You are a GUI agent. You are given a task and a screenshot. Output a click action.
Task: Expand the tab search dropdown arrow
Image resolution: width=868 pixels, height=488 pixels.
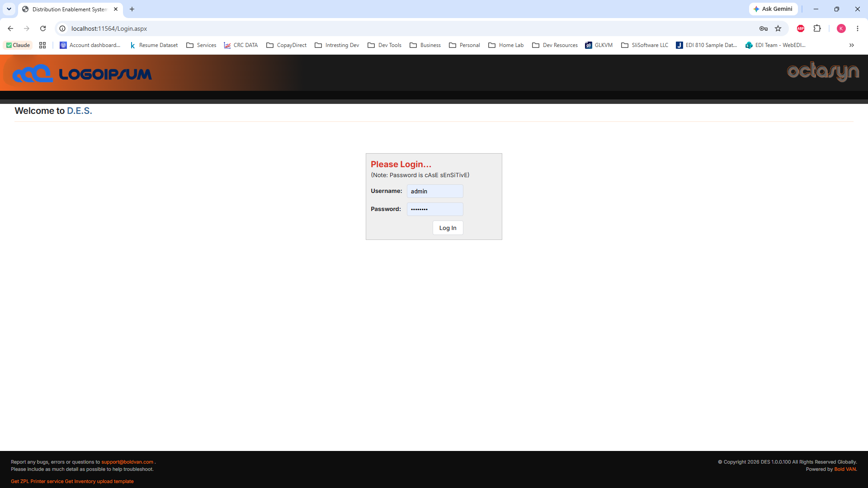coord(9,9)
